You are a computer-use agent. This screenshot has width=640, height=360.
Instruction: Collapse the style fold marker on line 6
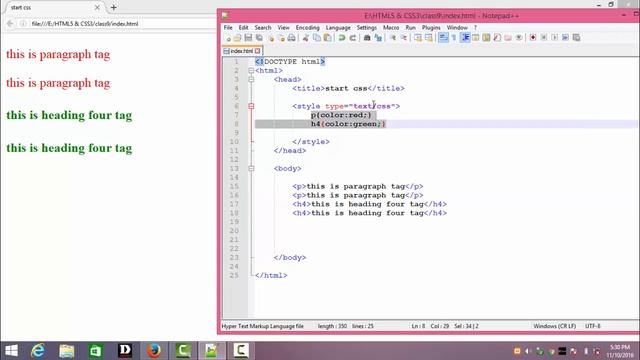(x=251, y=106)
